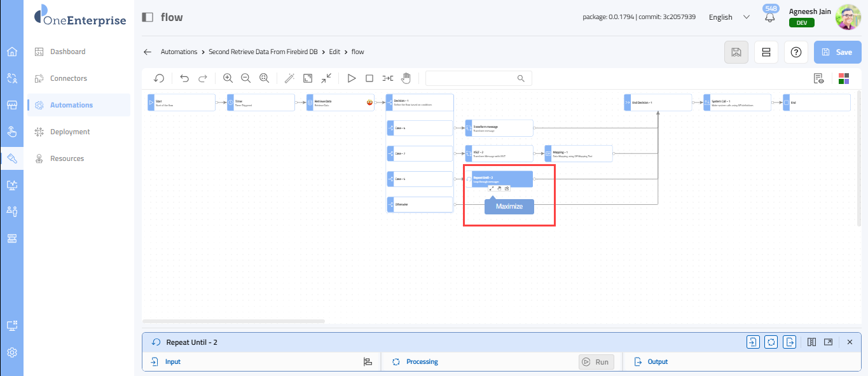Viewport: 868px width, 376px height.
Task: Toggle the Input panel visibility icon
Action: click(x=753, y=342)
